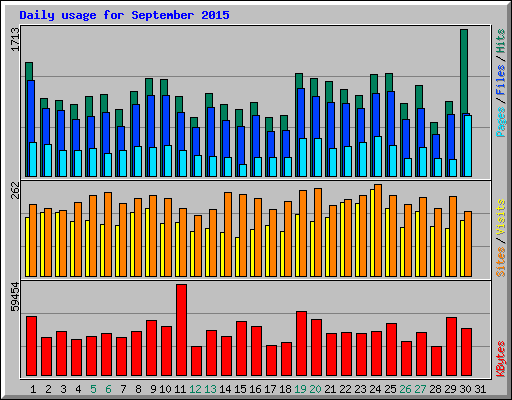Viewport: 512px width, 400px height.
Task: Click the day 6 weekend label
Action: [x=108, y=389]
